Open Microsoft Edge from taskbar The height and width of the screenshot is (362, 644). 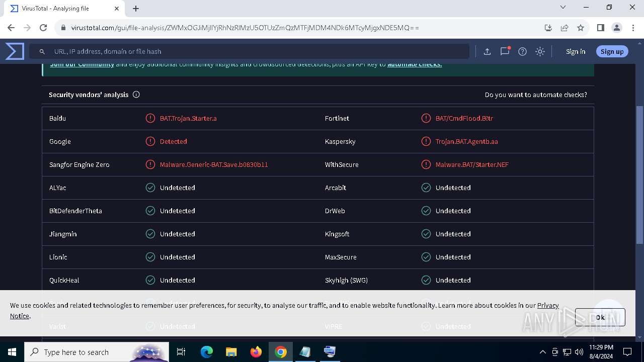pyautogui.click(x=207, y=352)
